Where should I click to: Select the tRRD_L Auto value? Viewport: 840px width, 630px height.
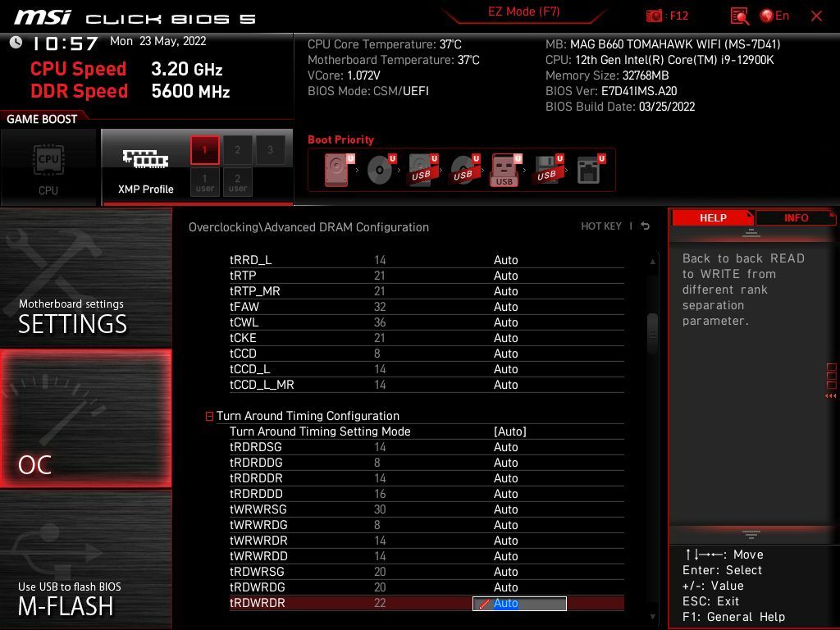coord(505,260)
